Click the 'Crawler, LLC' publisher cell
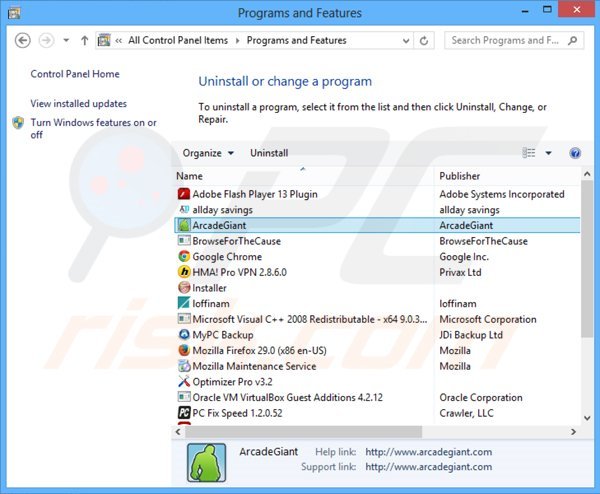 tap(466, 413)
